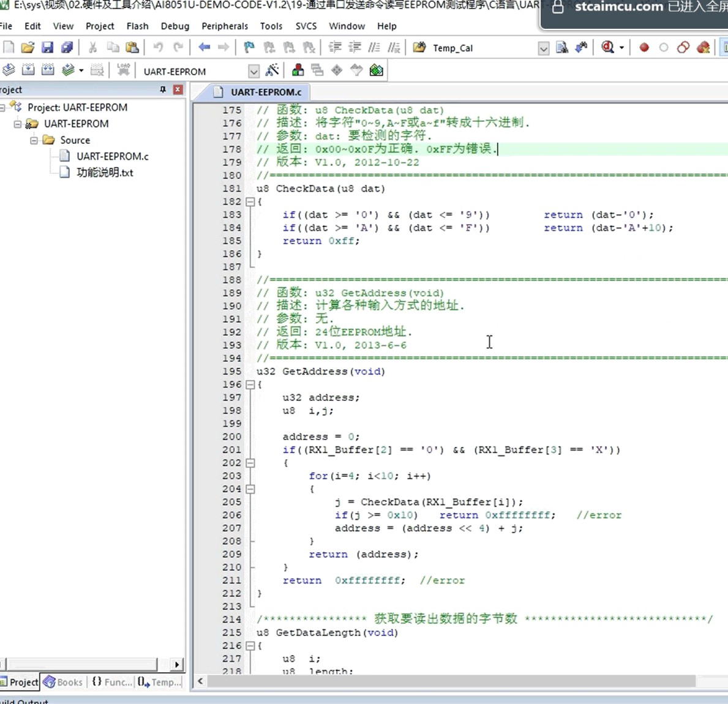Viewport: 728px width, 704px height.
Task: Open the batch build dropdown arrow
Action: (x=81, y=70)
